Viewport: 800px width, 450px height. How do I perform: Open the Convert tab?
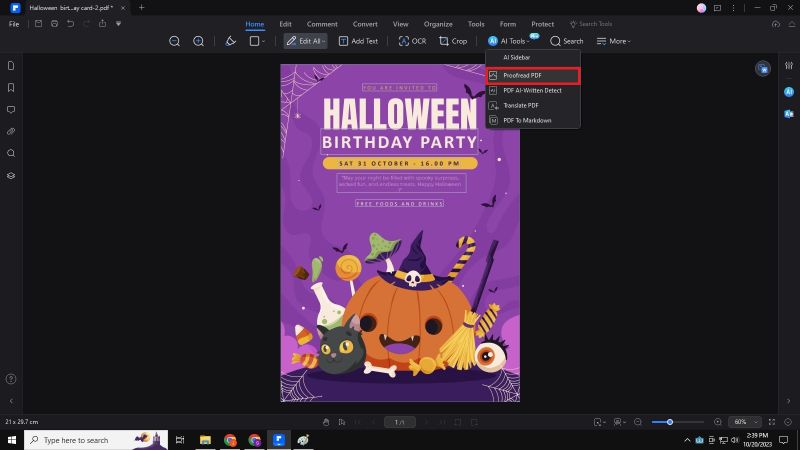(x=365, y=24)
